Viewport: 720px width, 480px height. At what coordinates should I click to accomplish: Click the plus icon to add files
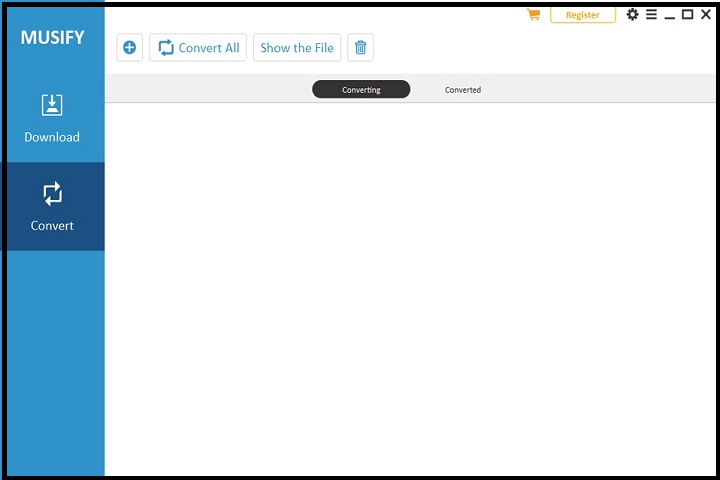click(129, 48)
